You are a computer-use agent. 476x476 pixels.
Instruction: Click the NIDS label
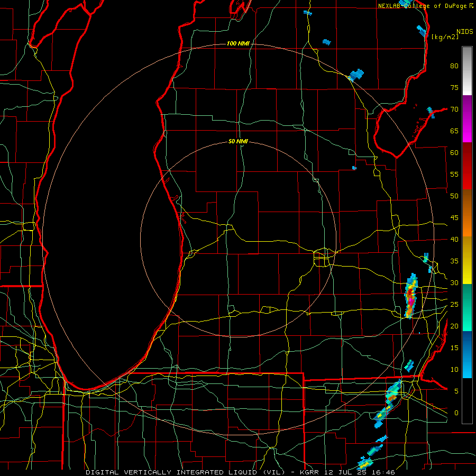(465, 32)
